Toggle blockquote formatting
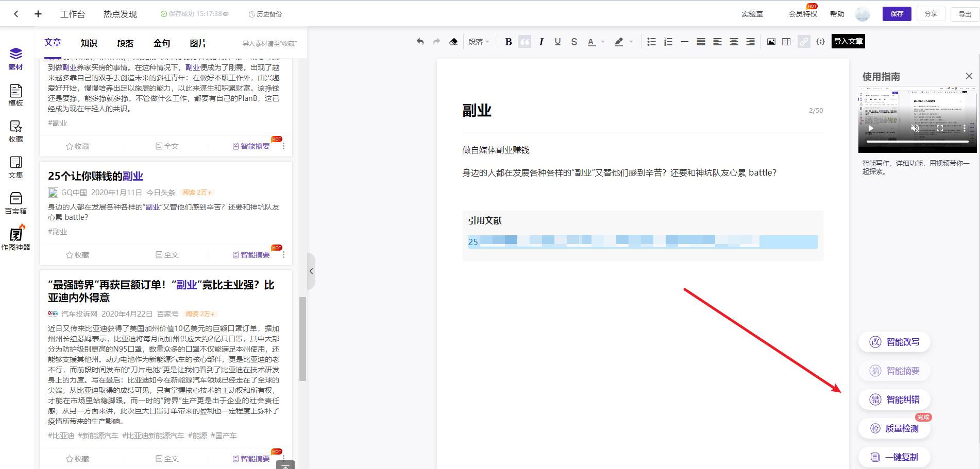Viewport: 980px width, 469px height. 525,41
